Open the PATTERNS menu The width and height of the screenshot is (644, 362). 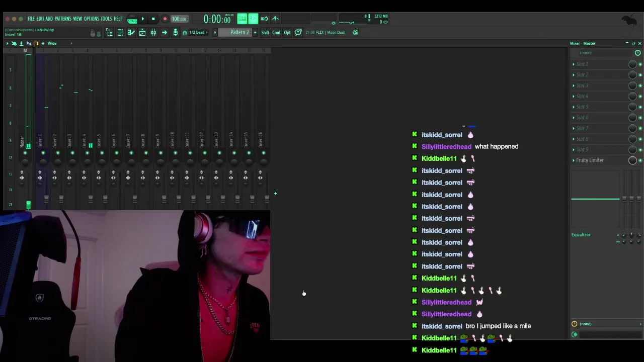63,19
